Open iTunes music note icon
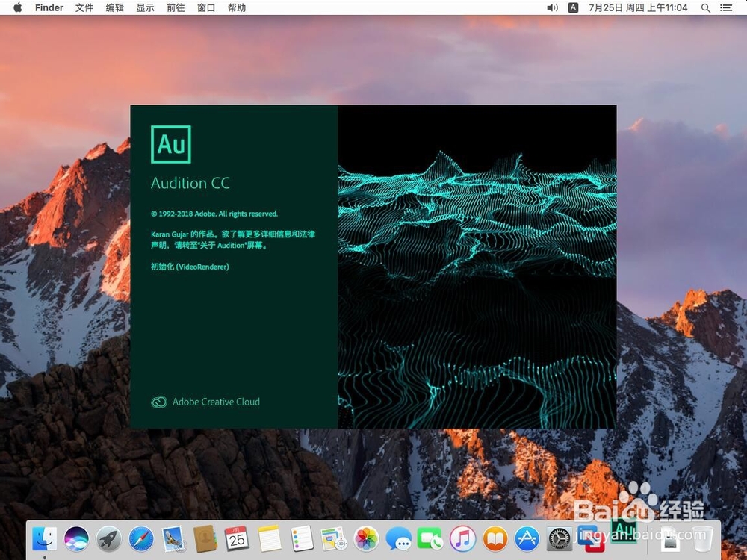The image size is (747, 560). coord(462,539)
